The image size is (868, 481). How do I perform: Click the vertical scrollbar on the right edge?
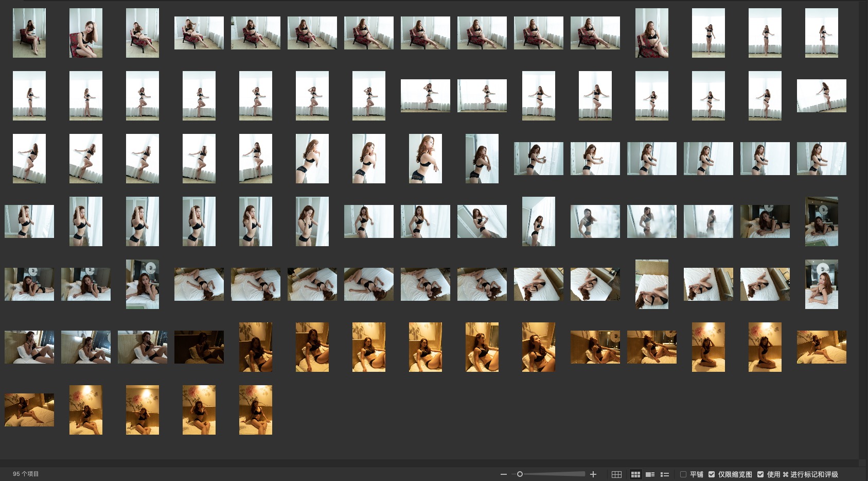click(x=863, y=227)
